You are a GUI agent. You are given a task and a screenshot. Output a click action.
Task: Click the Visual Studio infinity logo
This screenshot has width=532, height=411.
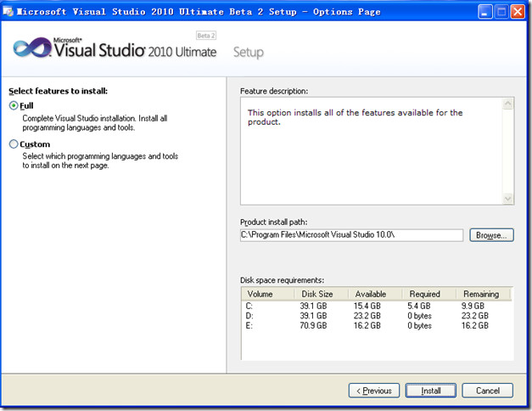(x=32, y=48)
